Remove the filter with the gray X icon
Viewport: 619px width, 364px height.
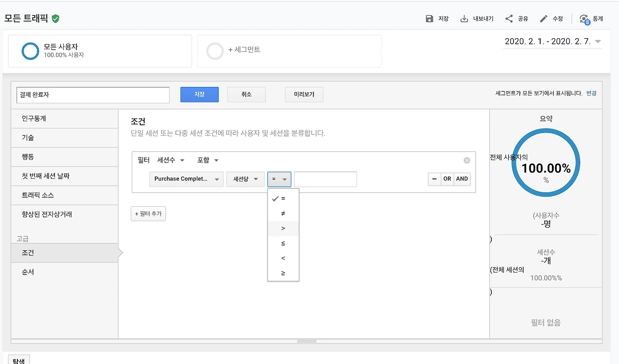(x=467, y=160)
